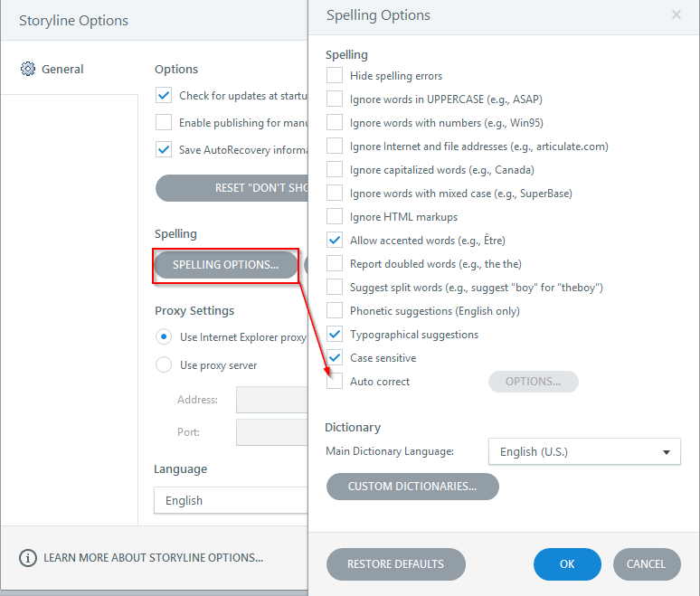Close the Spelling Options dialog
This screenshot has height=596, width=700.
[676, 14]
